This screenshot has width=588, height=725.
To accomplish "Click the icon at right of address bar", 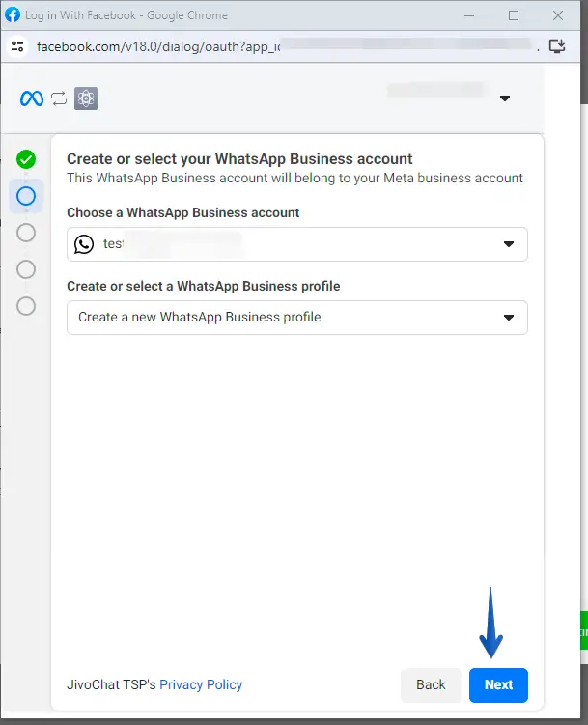I will 556,45.
